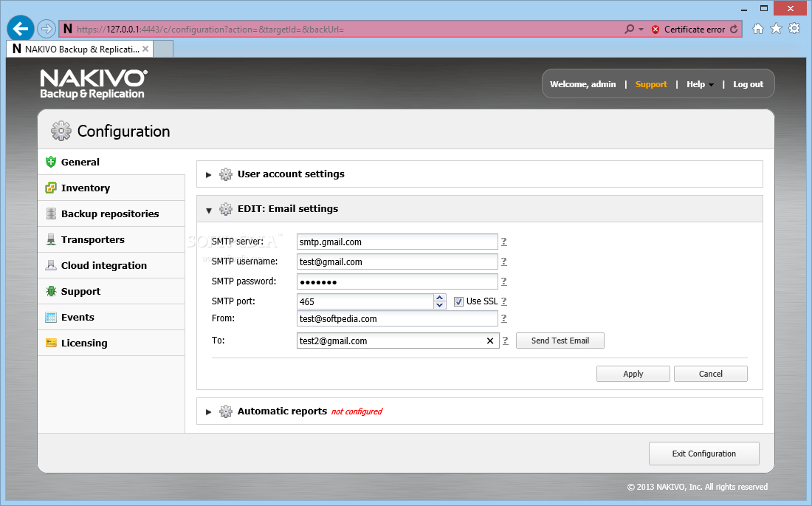Click the Cloud integration icon
Viewport: 812px width, 506px height.
coord(51,265)
